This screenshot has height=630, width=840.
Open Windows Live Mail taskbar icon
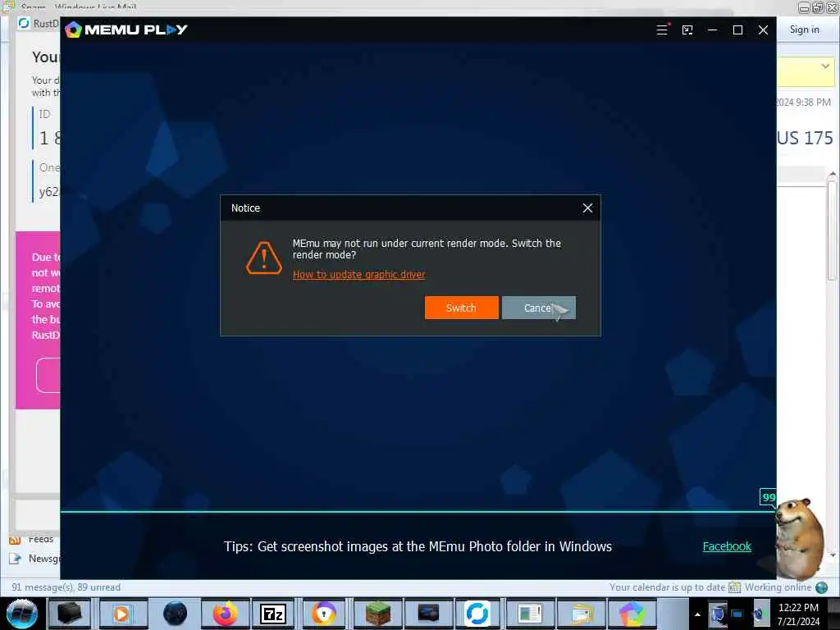point(581,614)
